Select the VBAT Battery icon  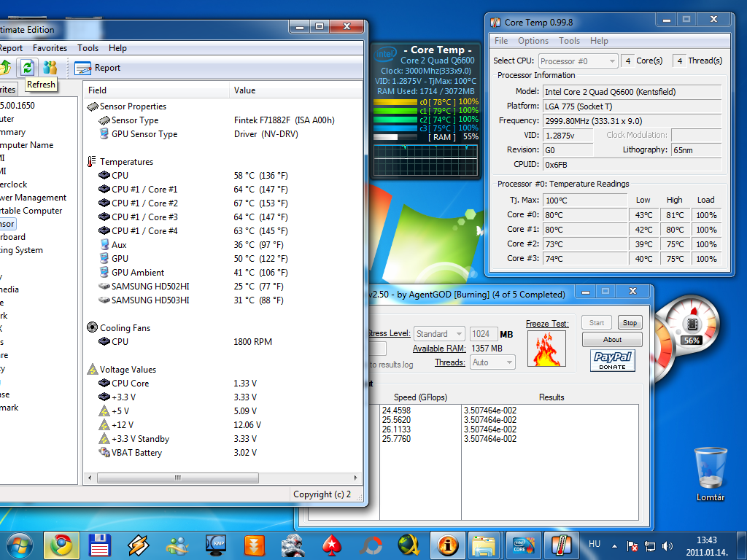pos(104,452)
